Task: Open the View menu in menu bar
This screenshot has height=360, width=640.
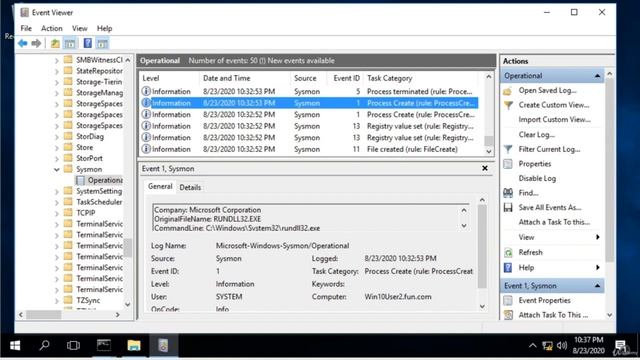Action: 80,28
